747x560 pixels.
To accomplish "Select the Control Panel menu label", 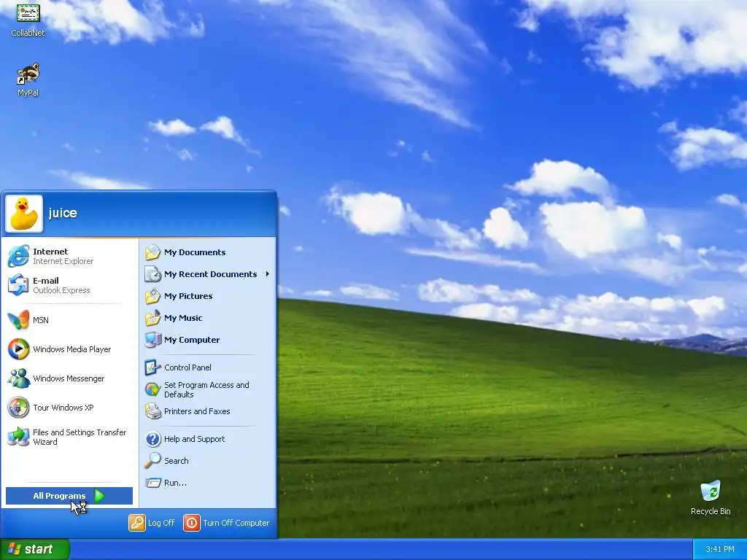I will (187, 367).
